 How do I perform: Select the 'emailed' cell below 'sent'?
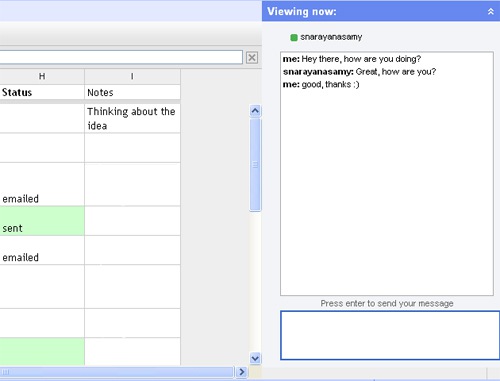tap(42, 250)
